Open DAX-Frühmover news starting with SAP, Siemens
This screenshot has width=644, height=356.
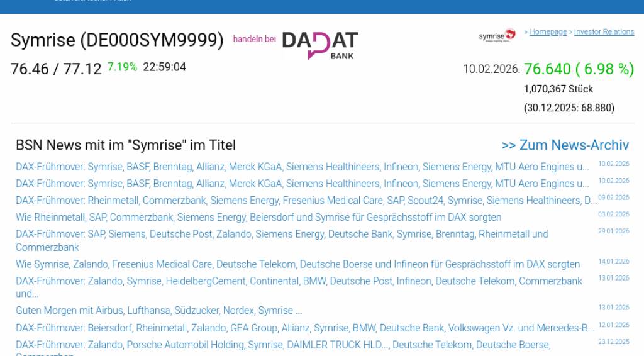282,234
